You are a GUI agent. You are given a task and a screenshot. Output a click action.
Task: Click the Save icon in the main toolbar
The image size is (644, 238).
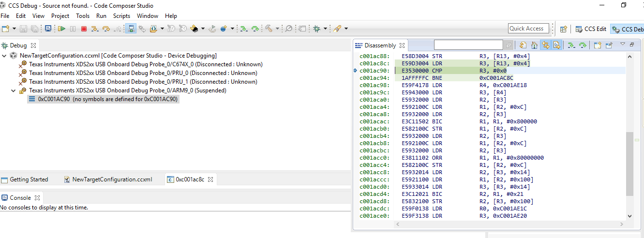click(x=23, y=29)
